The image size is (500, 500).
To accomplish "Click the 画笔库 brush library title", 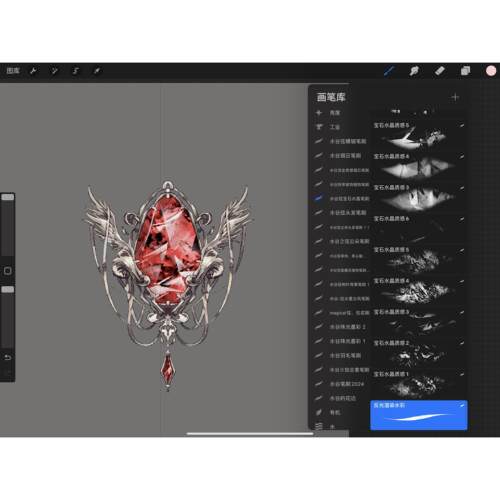I will pyautogui.click(x=331, y=97).
